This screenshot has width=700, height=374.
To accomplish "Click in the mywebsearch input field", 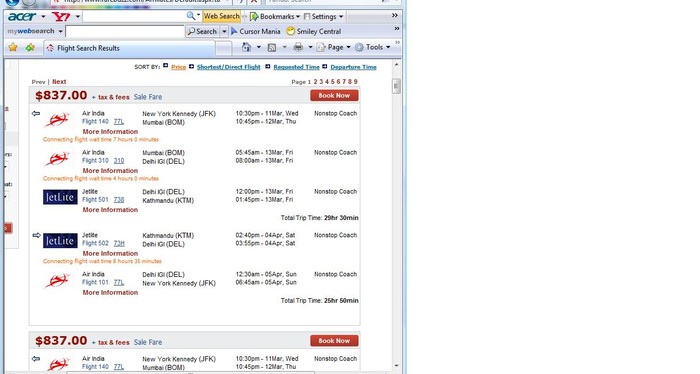I will tap(125, 31).
